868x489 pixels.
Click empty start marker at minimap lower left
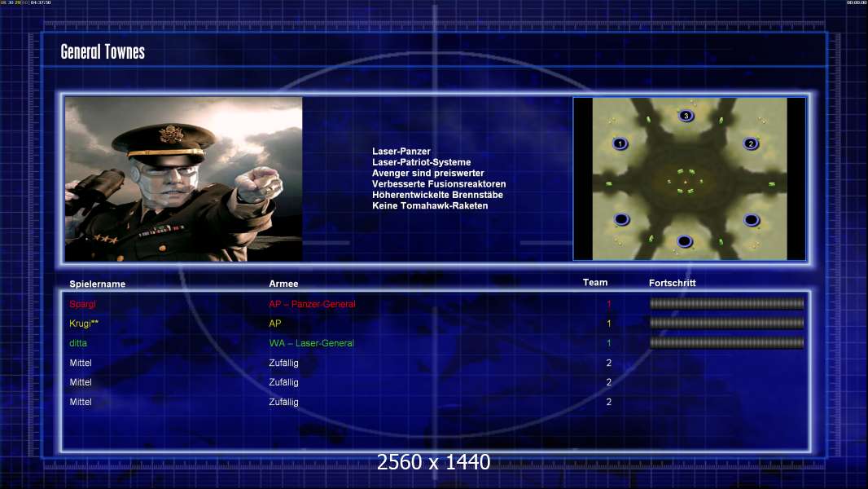621,219
